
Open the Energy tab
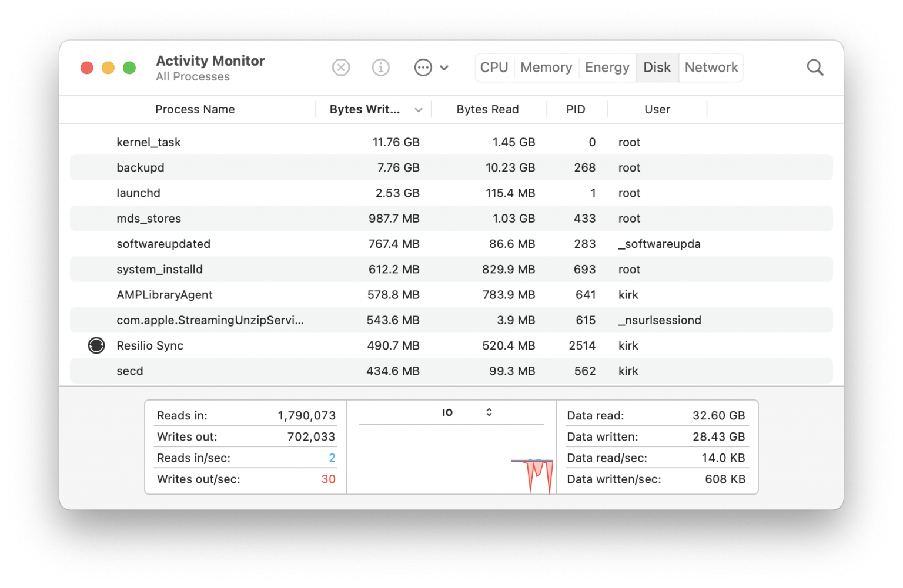(x=607, y=68)
